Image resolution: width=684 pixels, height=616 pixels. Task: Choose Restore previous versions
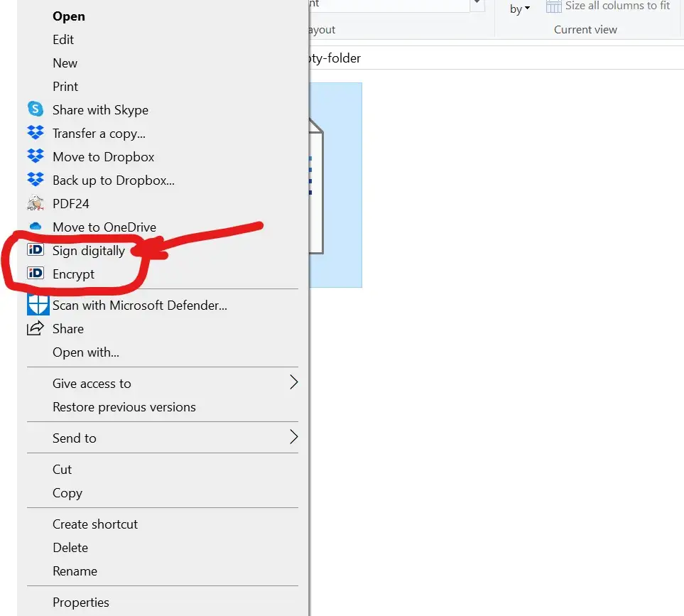[x=124, y=407]
